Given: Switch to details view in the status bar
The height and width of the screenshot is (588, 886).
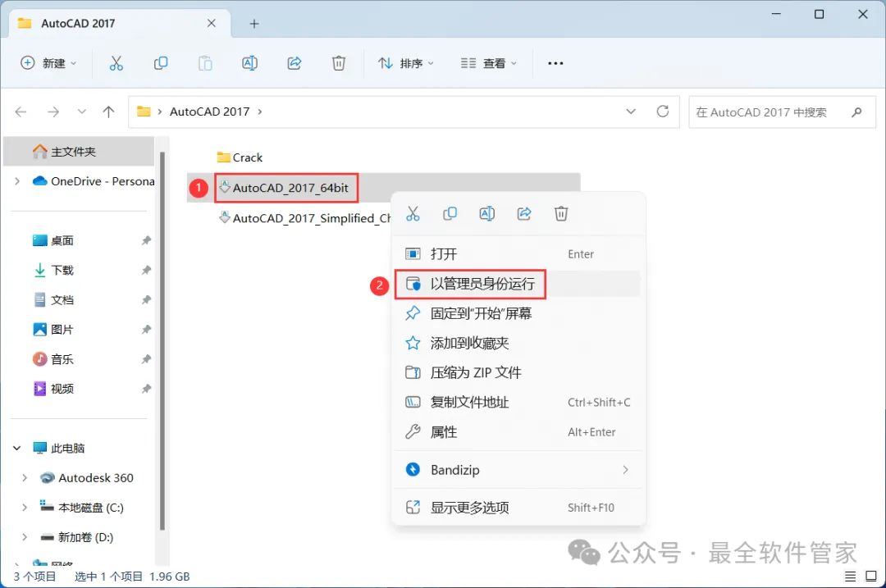Looking at the screenshot, I should point(851,577).
